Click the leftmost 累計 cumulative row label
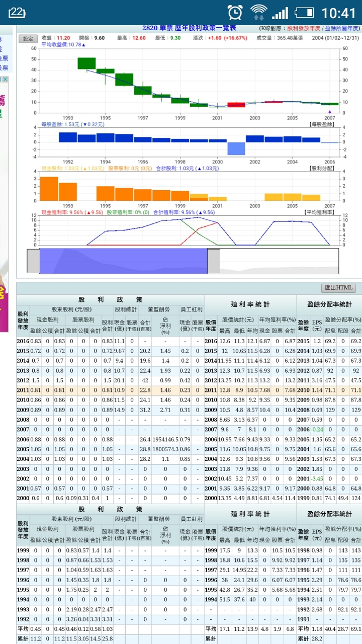The height and width of the screenshot is (644, 362). point(23,638)
